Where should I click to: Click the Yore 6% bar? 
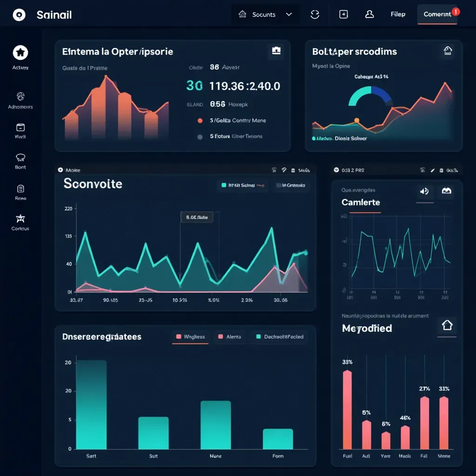click(386, 441)
